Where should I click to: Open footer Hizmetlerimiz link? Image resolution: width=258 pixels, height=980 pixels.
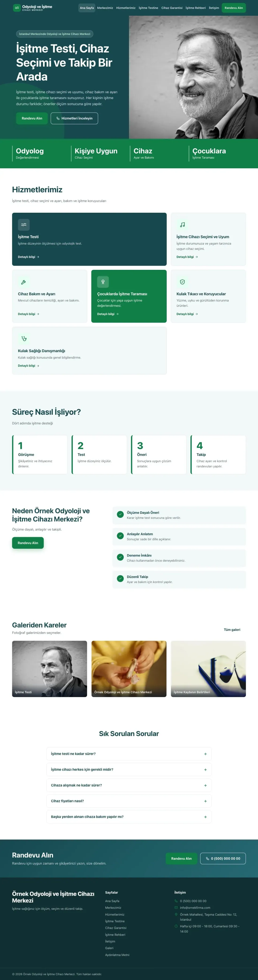coord(115,914)
